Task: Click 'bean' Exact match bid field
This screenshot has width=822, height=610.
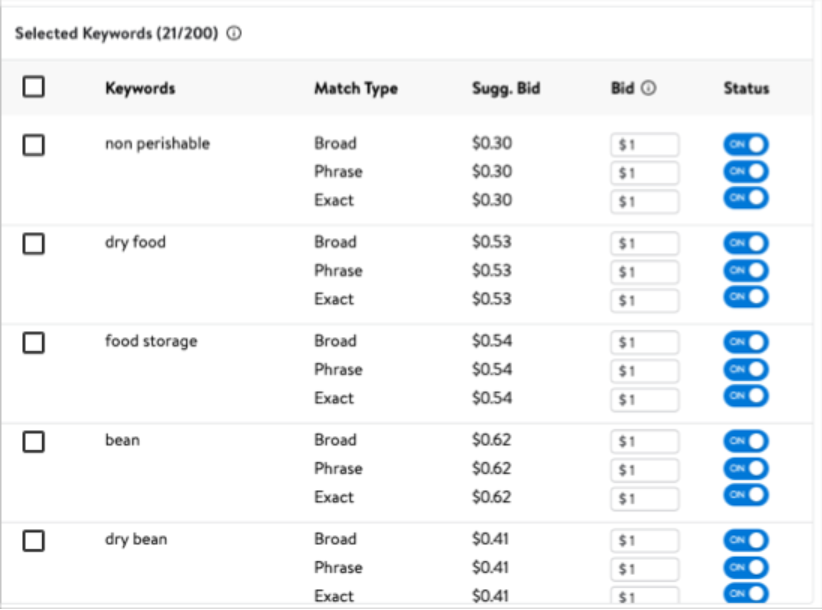Action: click(645, 498)
